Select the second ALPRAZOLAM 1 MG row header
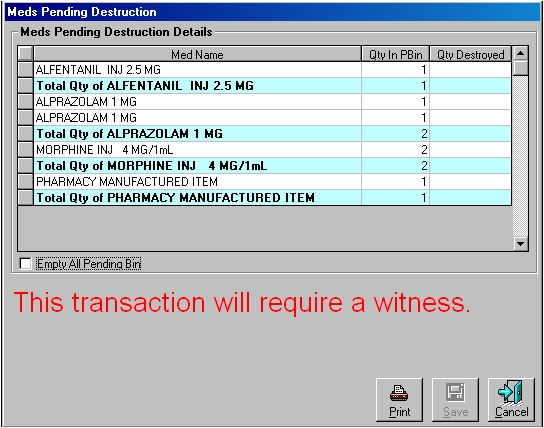The image size is (544, 428). (x=25, y=118)
